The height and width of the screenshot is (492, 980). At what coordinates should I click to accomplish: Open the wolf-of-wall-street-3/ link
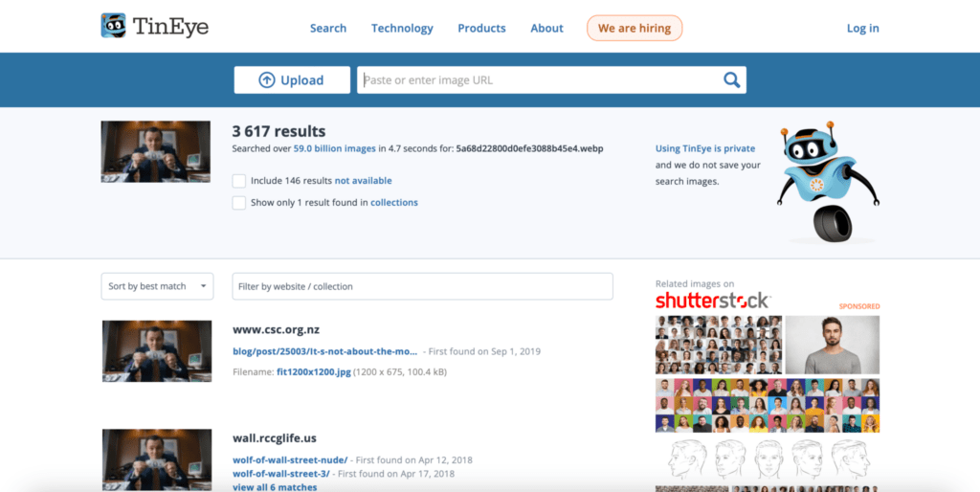click(281, 474)
